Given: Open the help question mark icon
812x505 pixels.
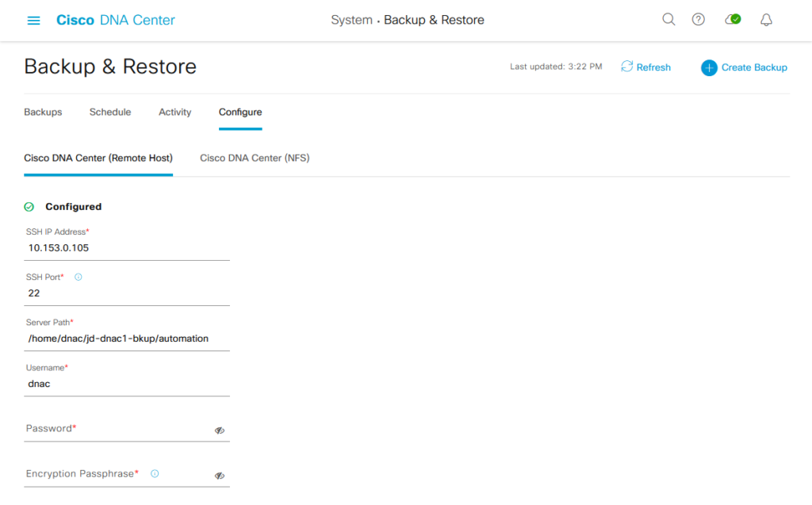Looking at the screenshot, I should pos(699,20).
